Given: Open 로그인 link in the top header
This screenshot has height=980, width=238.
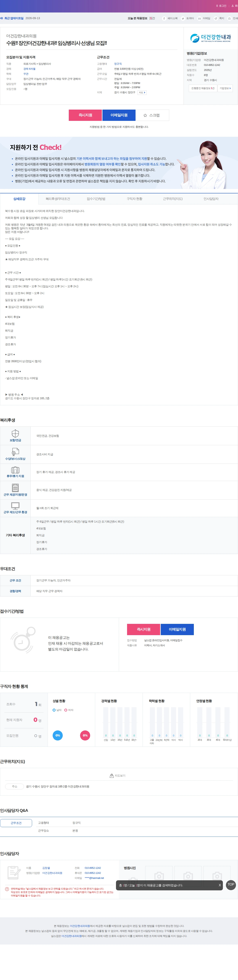Looking at the screenshot, I should pos(222,6).
